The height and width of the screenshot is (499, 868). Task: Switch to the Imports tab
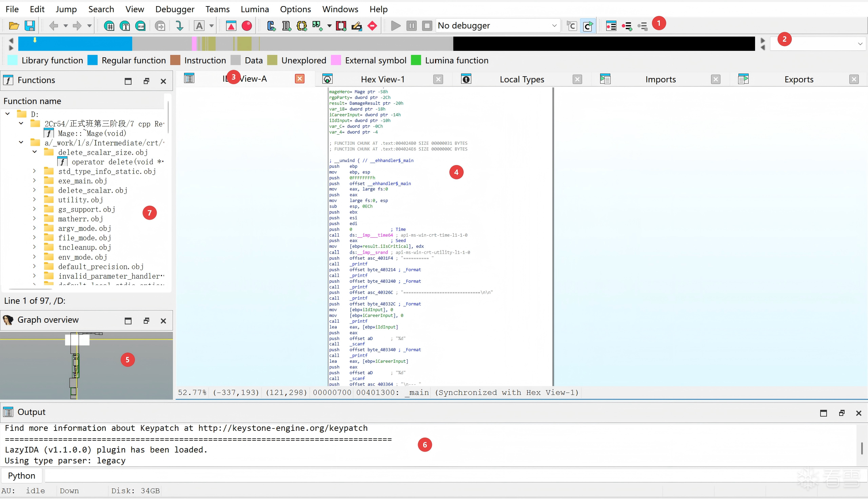[660, 80]
